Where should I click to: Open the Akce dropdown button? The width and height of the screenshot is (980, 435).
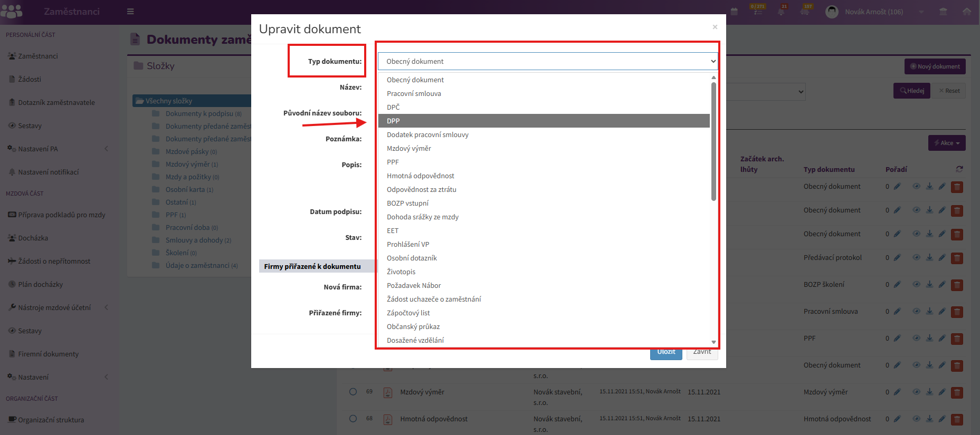click(947, 143)
